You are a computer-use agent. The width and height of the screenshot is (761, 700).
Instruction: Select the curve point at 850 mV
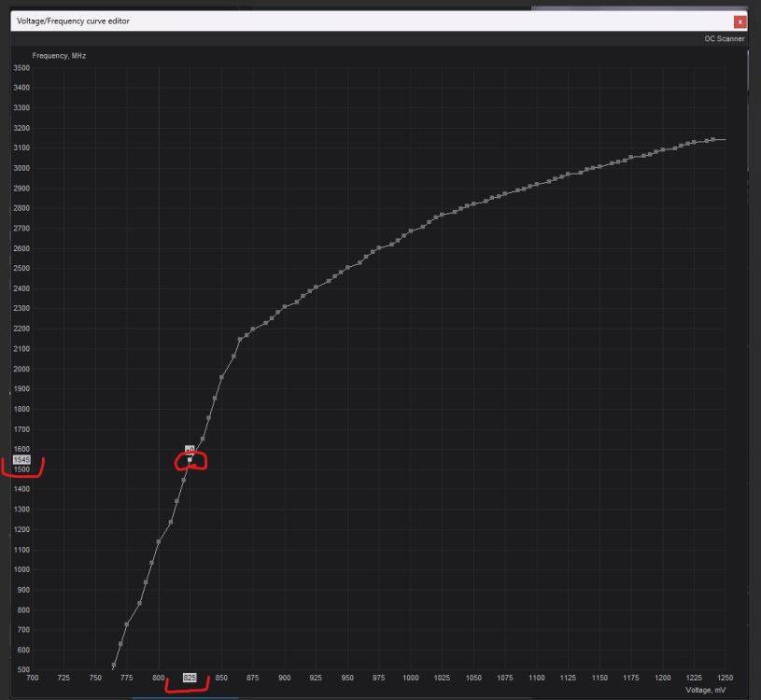221,377
